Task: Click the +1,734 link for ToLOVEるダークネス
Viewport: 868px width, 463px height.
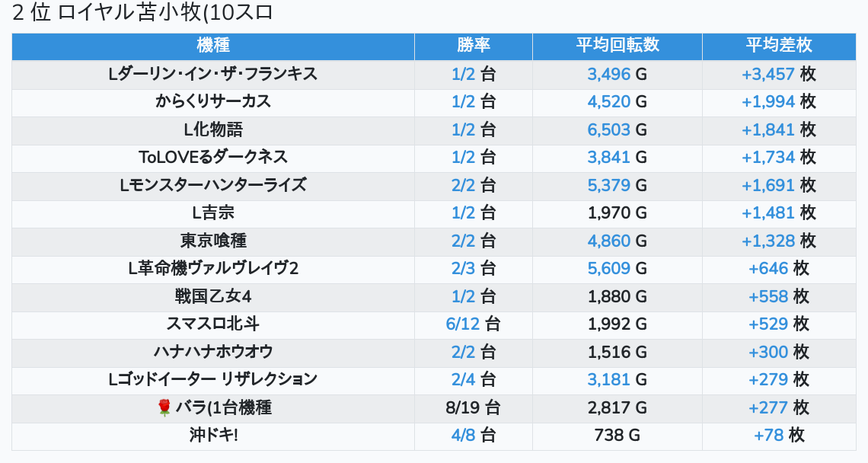Action: click(767, 158)
